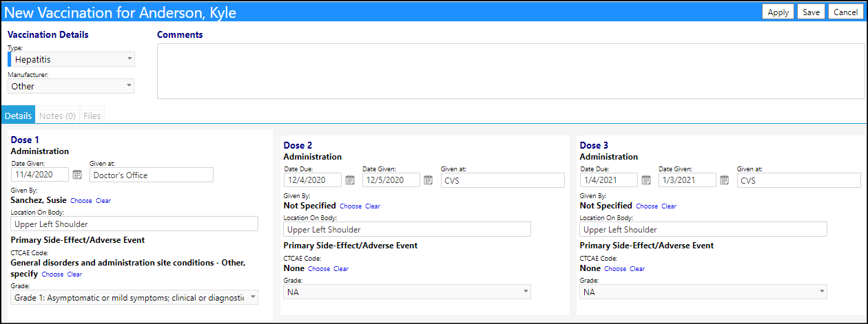This screenshot has height=324, width=868.
Task: Expand the vaccination Type dropdown showing Hepatitis
Action: click(x=72, y=60)
